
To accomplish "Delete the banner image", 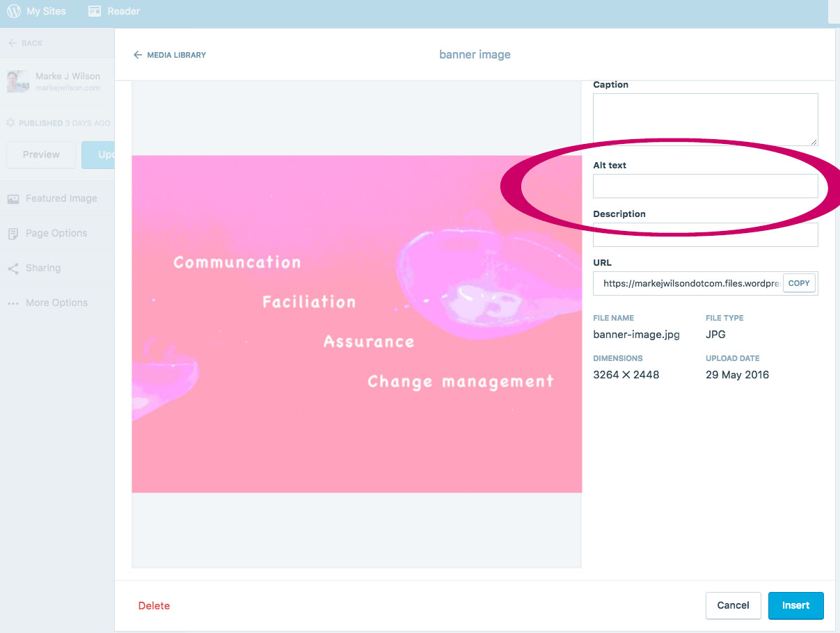I will [154, 606].
